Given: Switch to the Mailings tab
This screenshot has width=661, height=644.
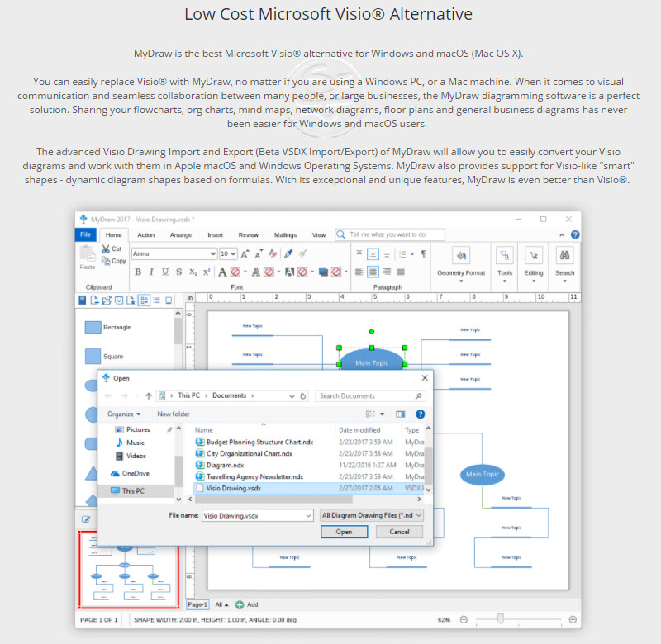Looking at the screenshot, I should (285, 235).
